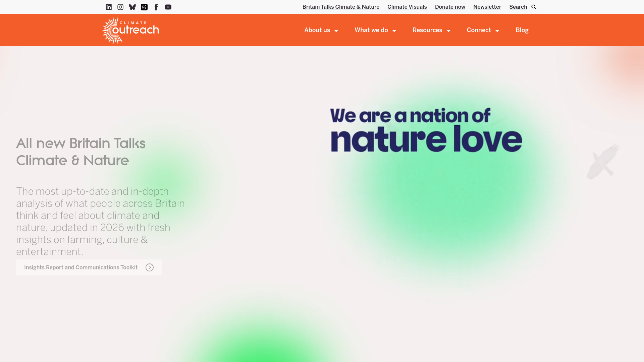Open the Facebook social icon
The height and width of the screenshot is (362, 644).
(x=156, y=7)
